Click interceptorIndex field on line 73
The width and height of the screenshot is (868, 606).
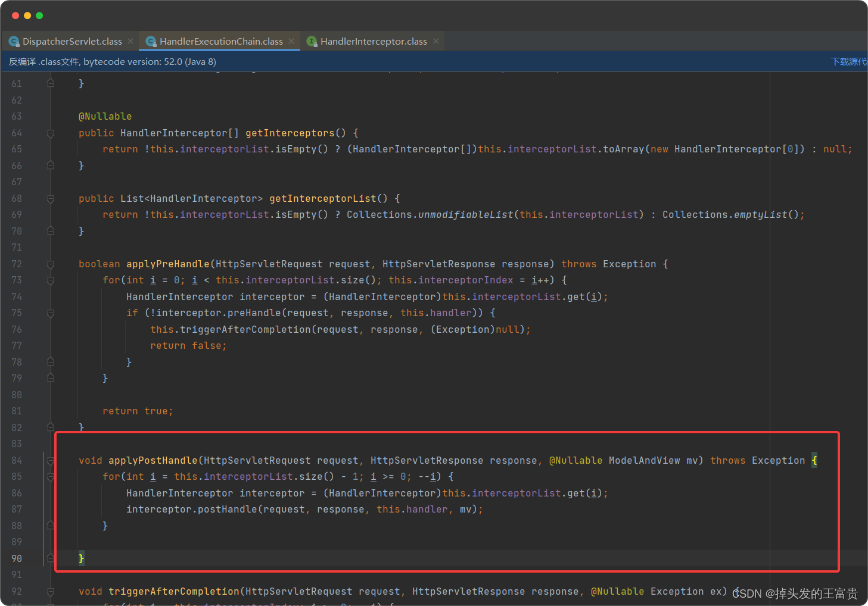pyautogui.click(x=466, y=280)
